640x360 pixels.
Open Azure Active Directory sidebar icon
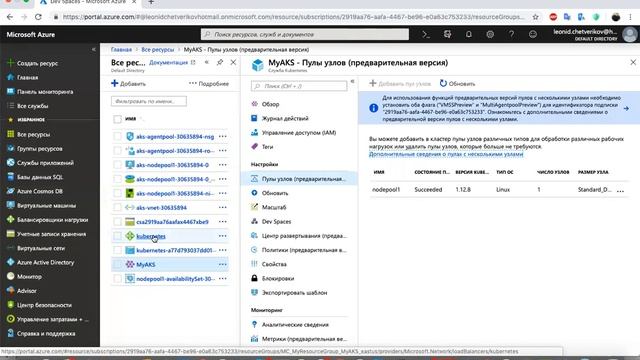[11, 262]
